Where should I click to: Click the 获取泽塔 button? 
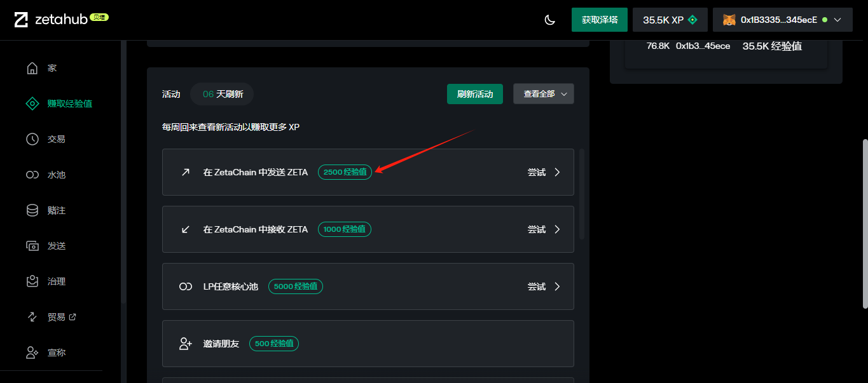pyautogui.click(x=600, y=20)
